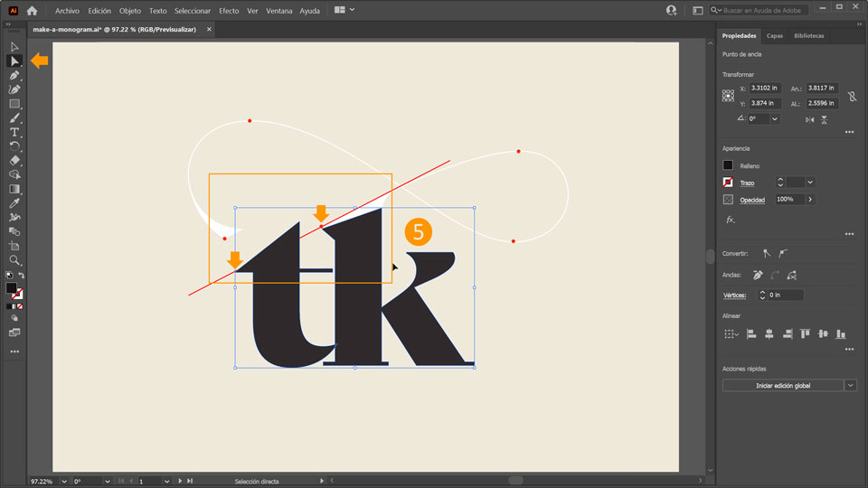The height and width of the screenshot is (488, 868).
Task: Select the Gradient tool
Action: 14,189
